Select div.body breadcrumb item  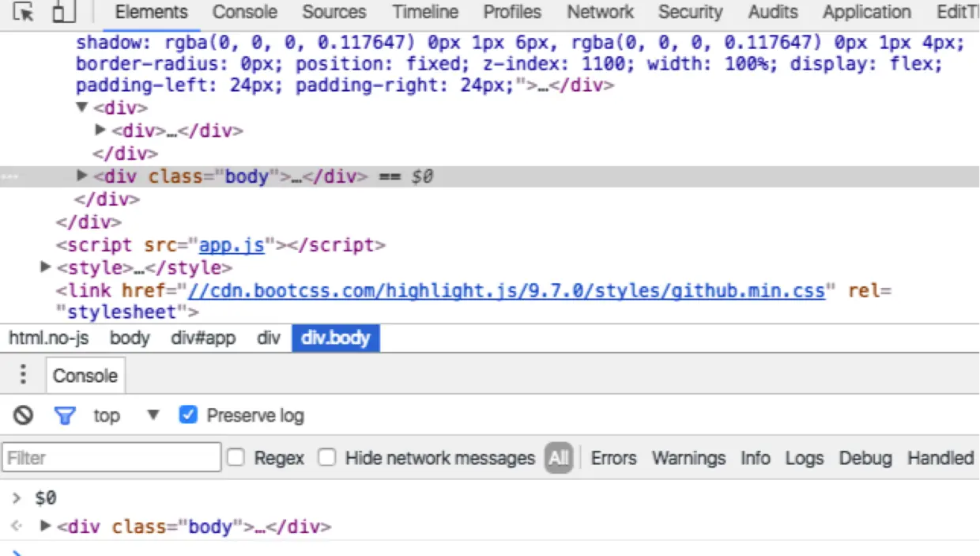point(336,339)
